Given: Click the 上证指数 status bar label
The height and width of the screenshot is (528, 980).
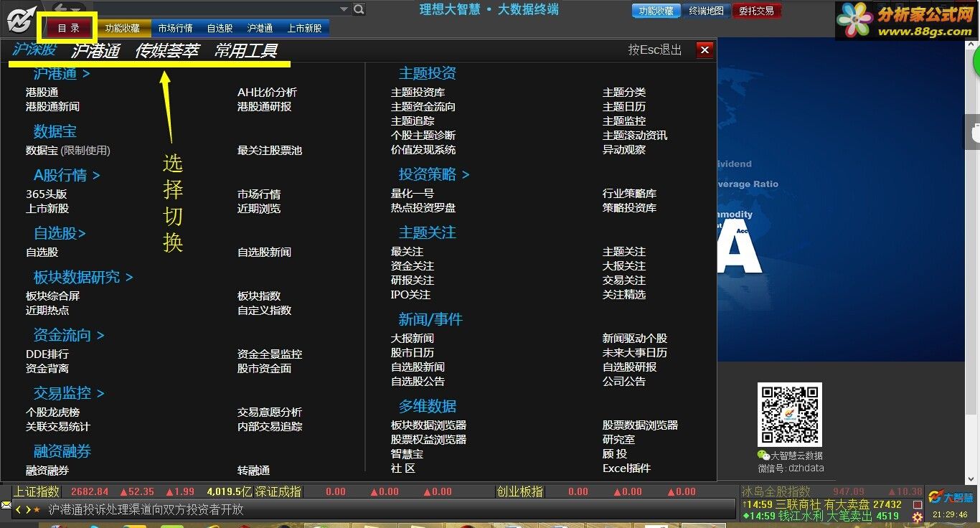Looking at the screenshot, I should click(x=37, y=491).
